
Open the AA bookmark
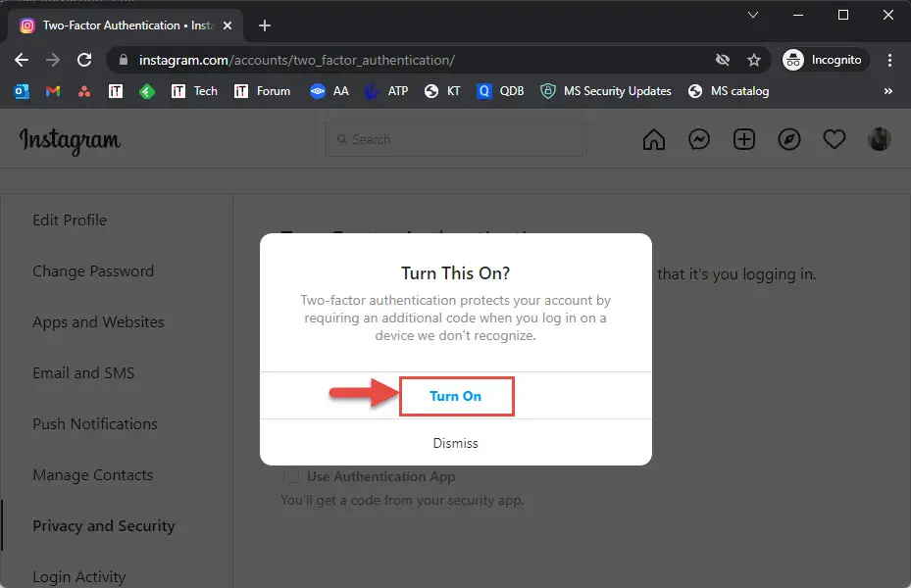(329, 91)
